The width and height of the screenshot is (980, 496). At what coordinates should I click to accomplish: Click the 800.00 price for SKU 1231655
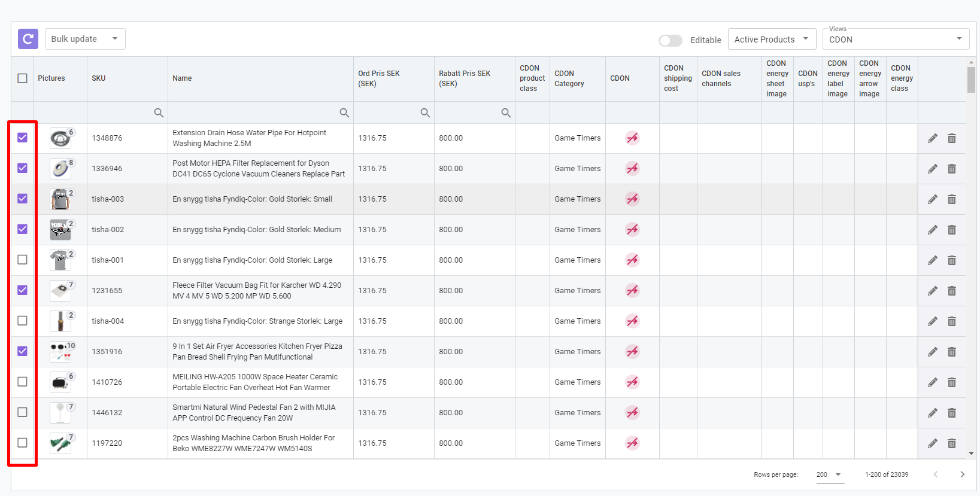point(451,291)
